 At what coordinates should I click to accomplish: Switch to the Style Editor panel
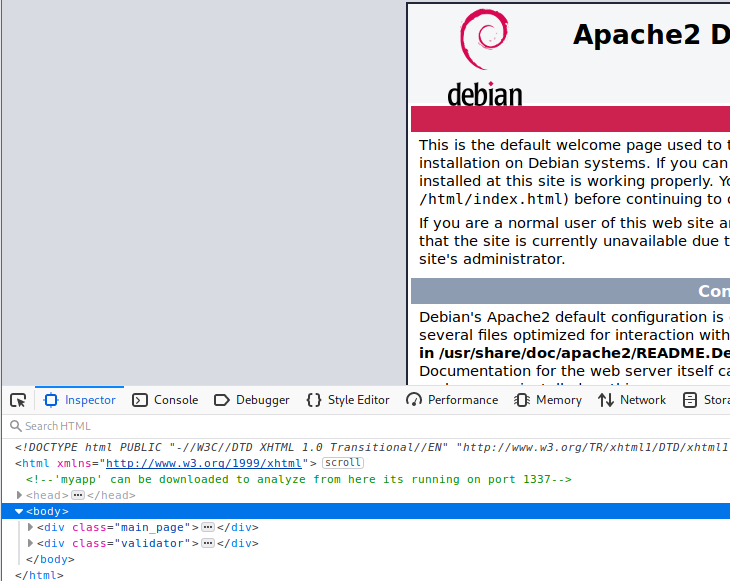[x=348, y=400]
